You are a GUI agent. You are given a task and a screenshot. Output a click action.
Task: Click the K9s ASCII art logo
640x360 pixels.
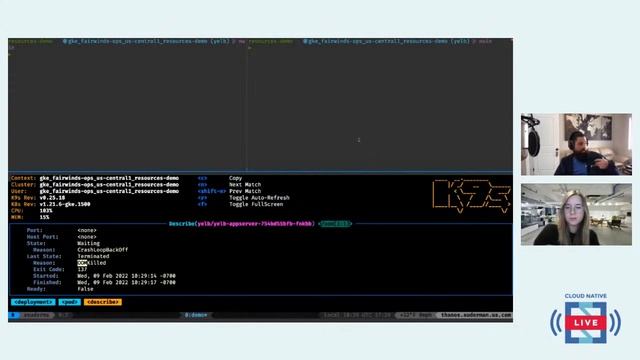[471, 196]
